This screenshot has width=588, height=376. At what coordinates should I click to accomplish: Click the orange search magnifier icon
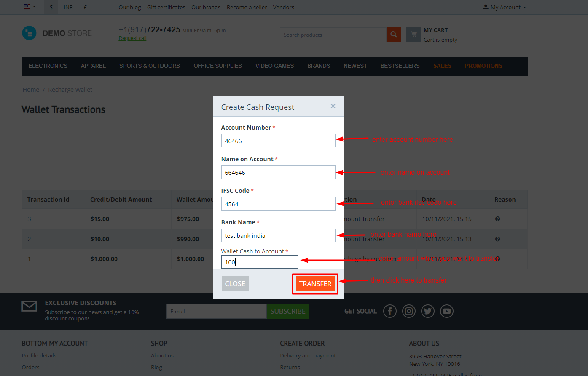click(393, 35)
